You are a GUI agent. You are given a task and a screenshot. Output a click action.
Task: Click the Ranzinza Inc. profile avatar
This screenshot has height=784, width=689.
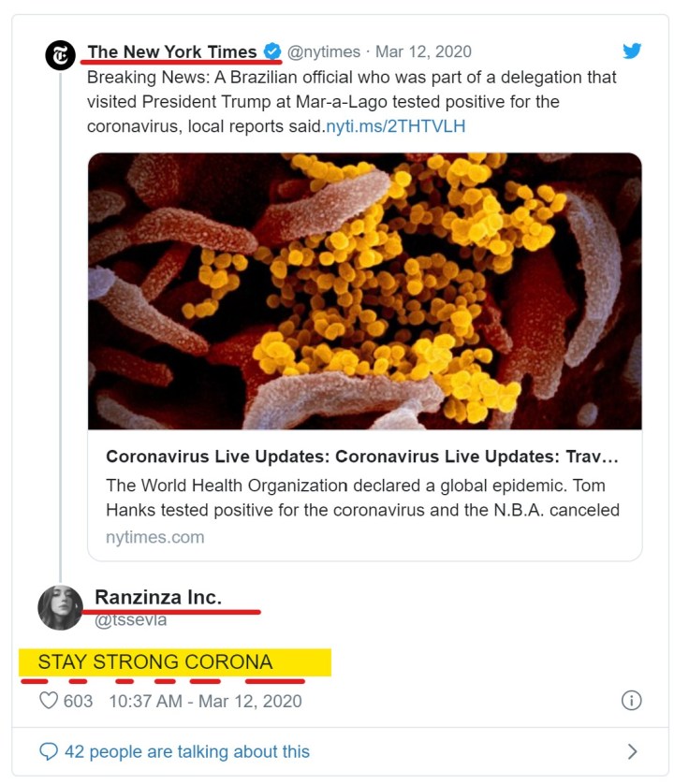point(61,607)
